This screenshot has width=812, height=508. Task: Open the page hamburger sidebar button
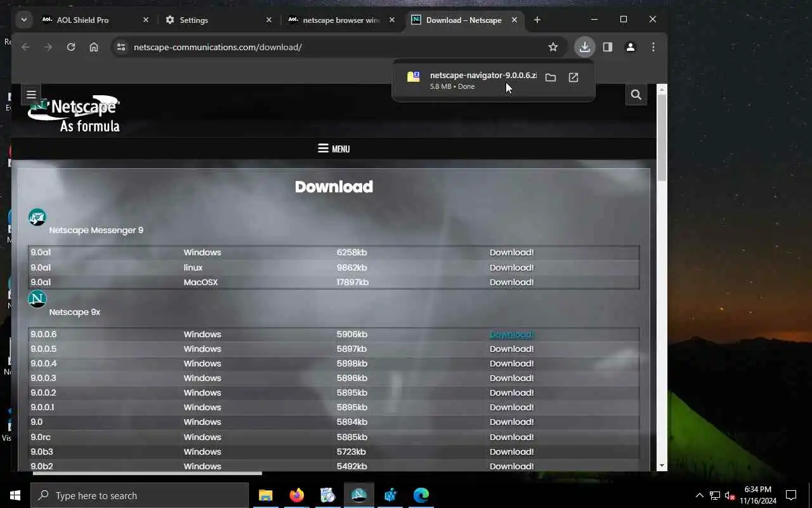(31, 95)
